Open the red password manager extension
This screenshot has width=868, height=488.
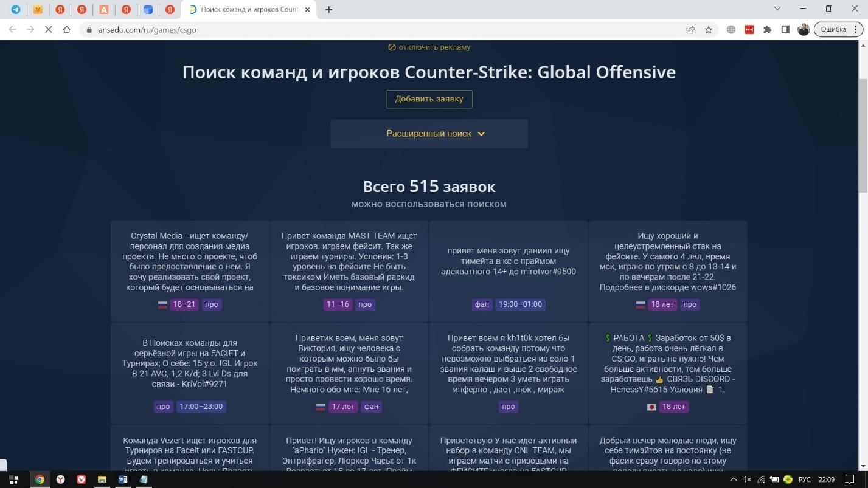(749, 29)
